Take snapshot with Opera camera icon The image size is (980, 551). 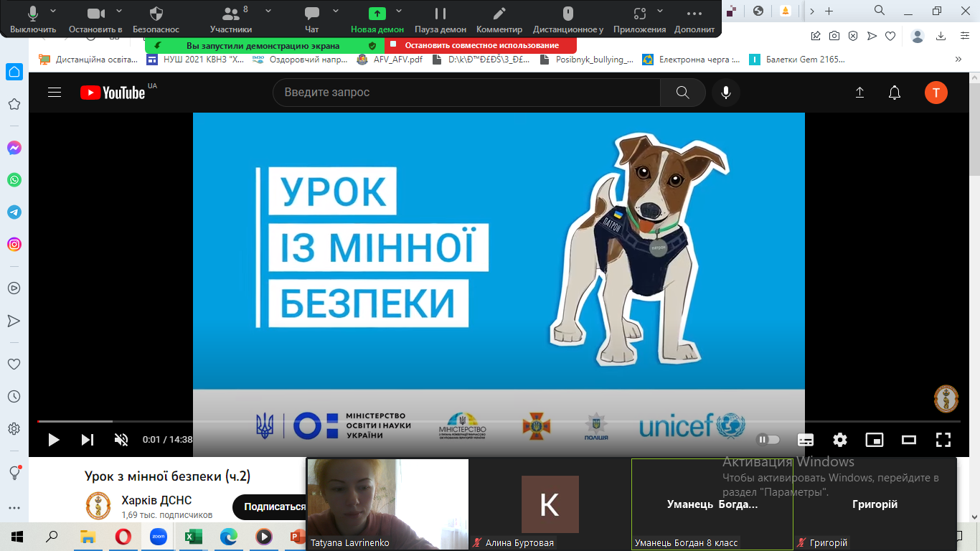tap(834, 36)
